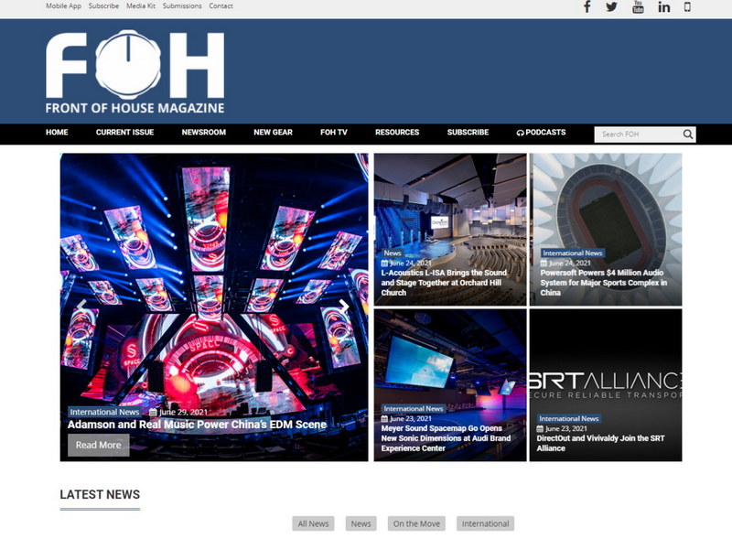The height and width of the screenshot is (560, 732).
Task: Click calendar icon beside June 29, 2021
Action: (x=153, y=412)
